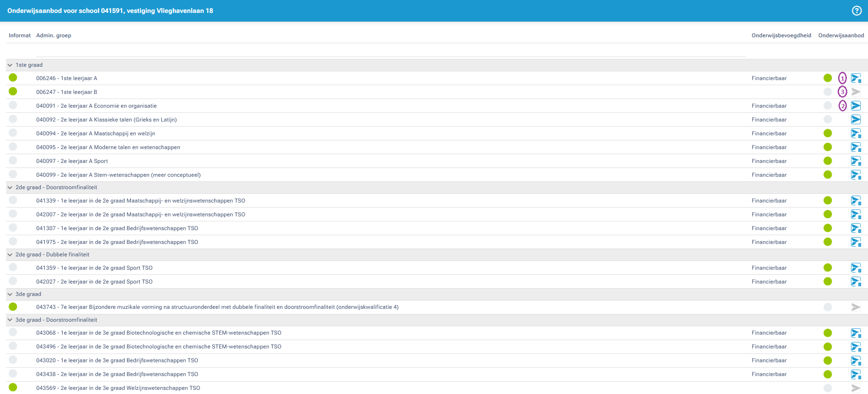Click send icon for 040092 Klassieke talen row
This screenshot has width=868, height=394.
click(x=856, y=120)
